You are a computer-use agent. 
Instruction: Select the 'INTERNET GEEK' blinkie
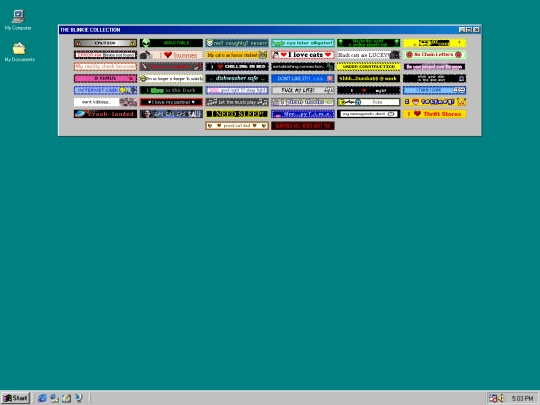click(105, 90)
